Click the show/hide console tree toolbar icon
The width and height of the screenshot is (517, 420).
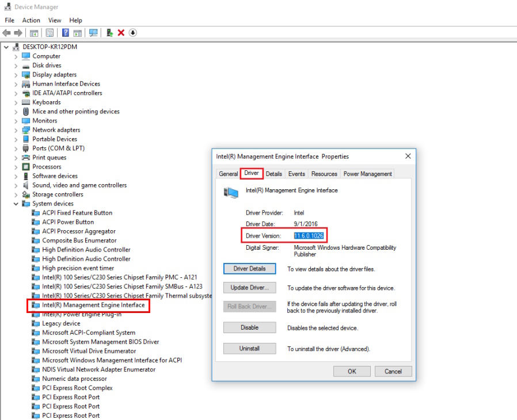(x=34, y=33)
